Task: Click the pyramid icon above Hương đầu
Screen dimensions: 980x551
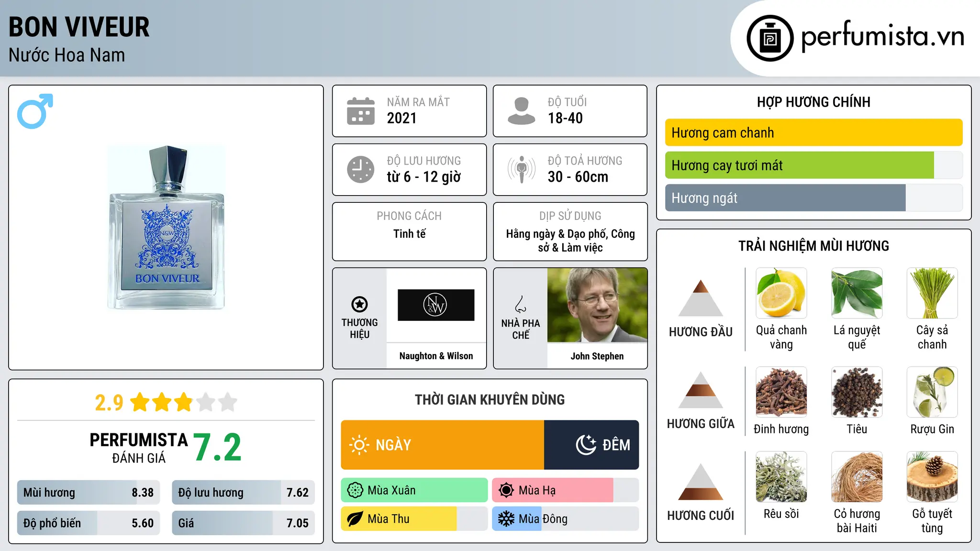Action: [701, 298]
